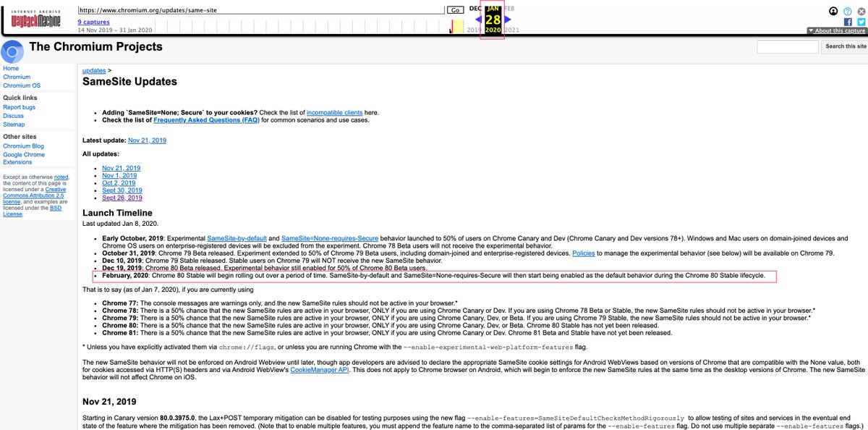This screenshot has height=430, width=868.
Task: Open the Policies link in the timeline
Action: [x=584, y=253]
